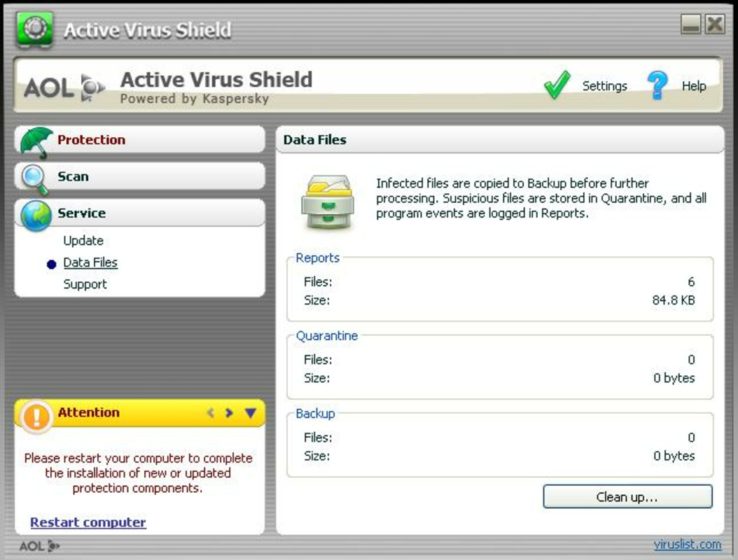
Task: Open the Update service item
Action: 82,240
